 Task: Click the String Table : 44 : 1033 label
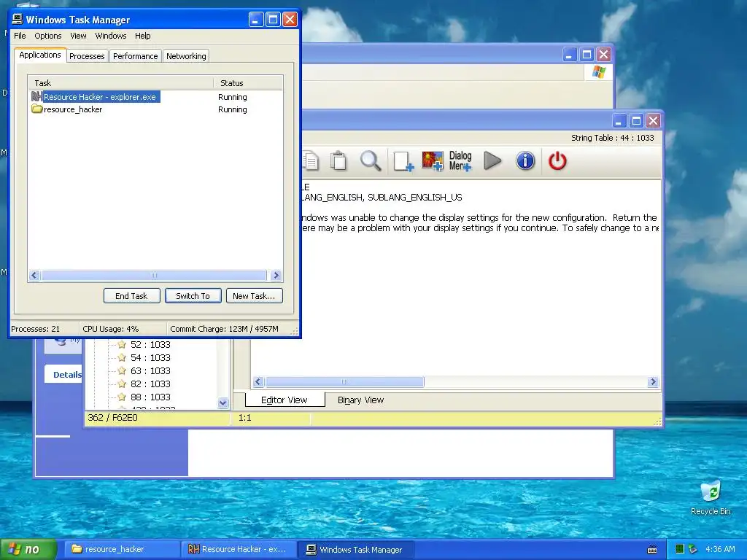[613, 138]
